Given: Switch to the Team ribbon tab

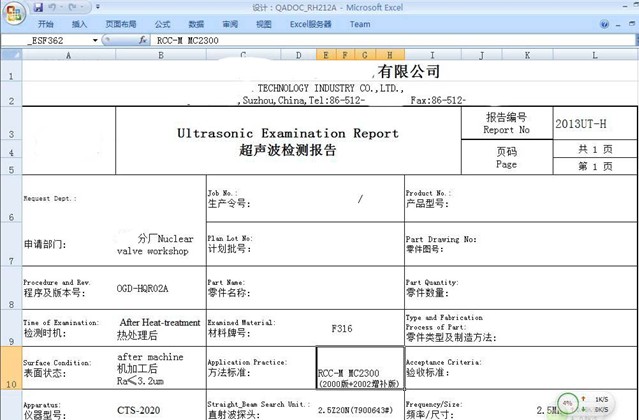Looking at the screenshot, I should pyautogui.click(x=359, y=24).
